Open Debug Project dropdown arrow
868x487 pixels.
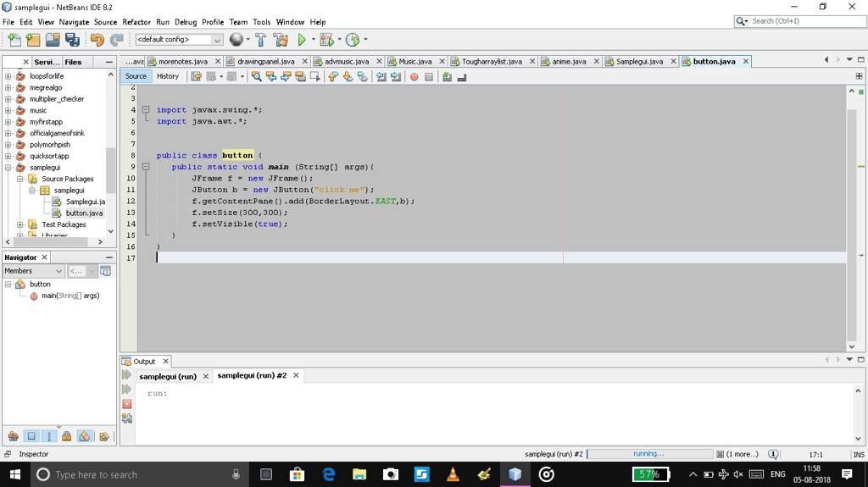click(x=339, y=39)
